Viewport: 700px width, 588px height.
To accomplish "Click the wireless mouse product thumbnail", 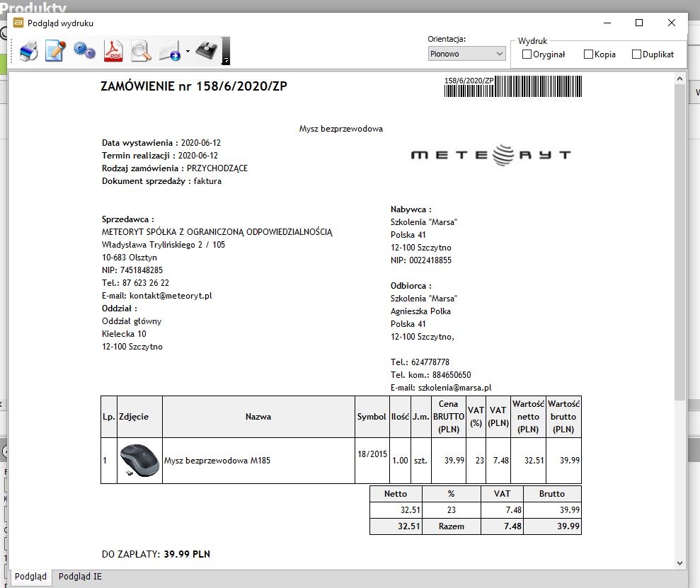I will coord(139,461).
